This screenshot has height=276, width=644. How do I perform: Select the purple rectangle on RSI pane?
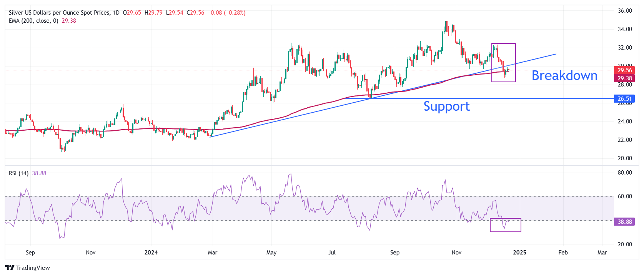505,219
